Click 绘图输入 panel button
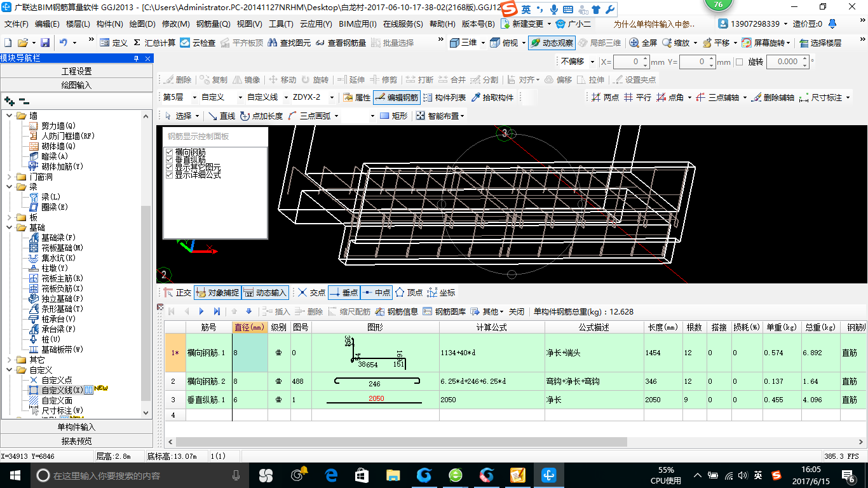The height and width of the screenshot is (488, 868). coord(76,85)
